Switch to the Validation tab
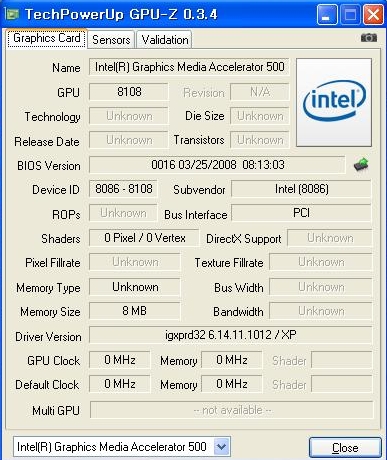The height and width of the screenshot is (460, 387). pos(165,40)
